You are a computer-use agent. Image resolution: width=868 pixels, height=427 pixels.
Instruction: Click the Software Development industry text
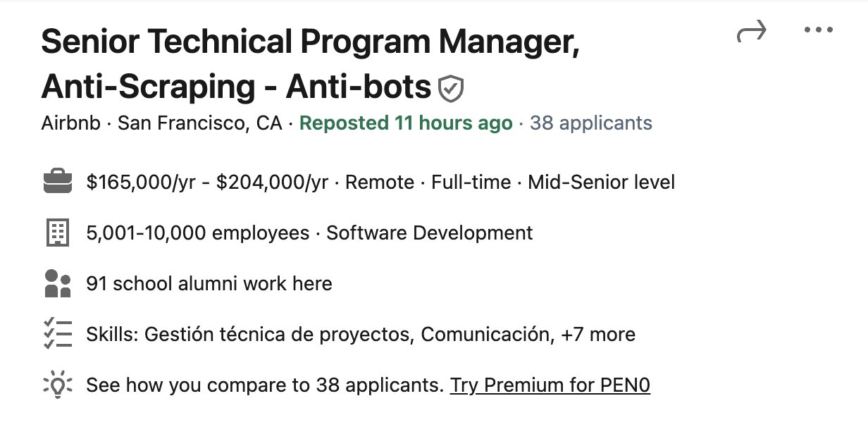[429, 233]
